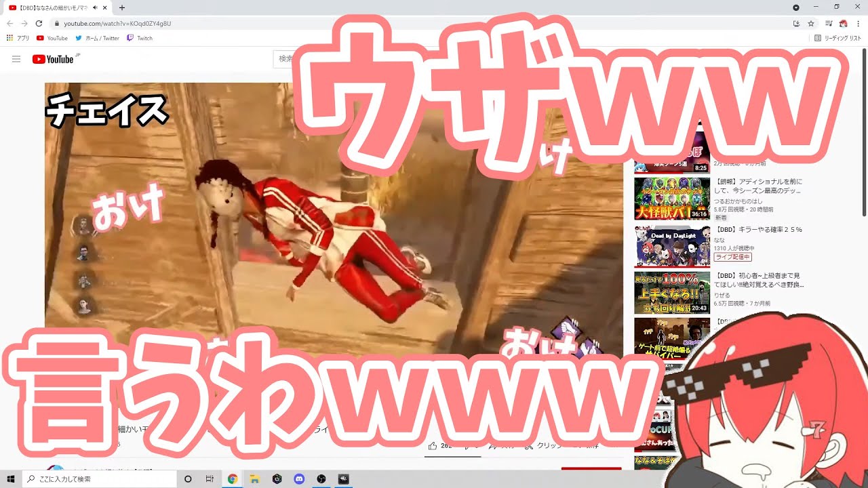Viewport: 868px width, 488px height.
Task: Open the Chrome profile avatar
Action: pos(844,23)
